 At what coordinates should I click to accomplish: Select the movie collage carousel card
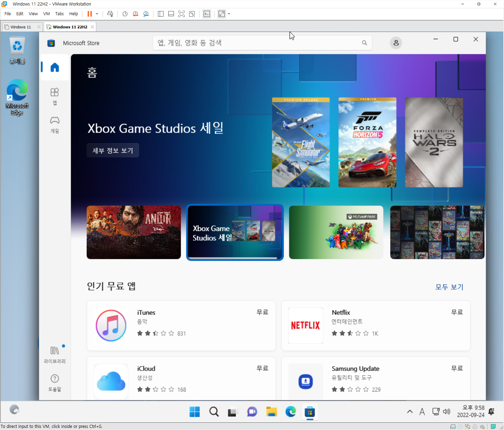click(437, 232)
